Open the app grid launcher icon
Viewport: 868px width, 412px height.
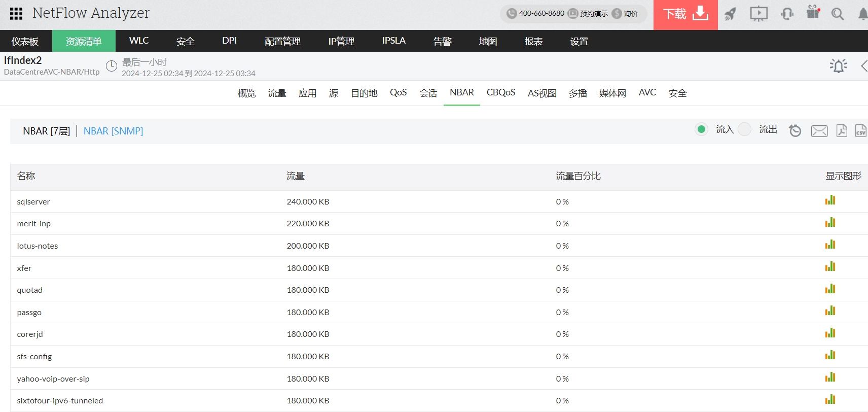tap(16, 14)
